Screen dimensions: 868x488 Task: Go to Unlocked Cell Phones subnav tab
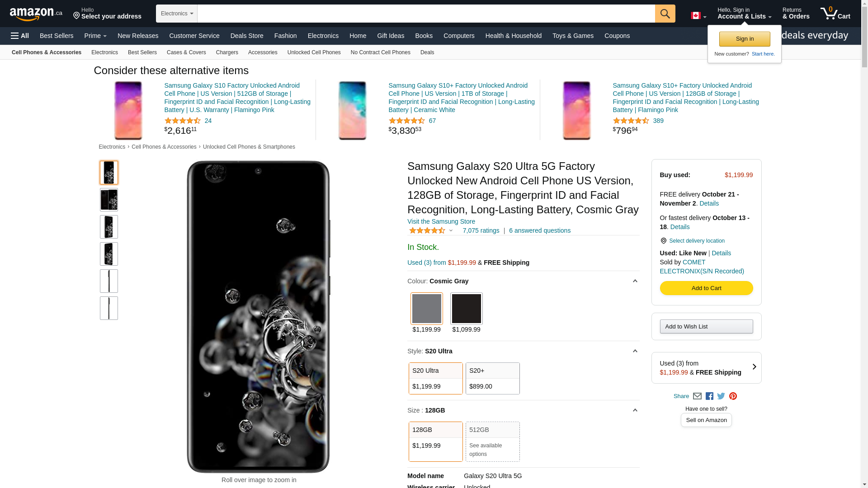tap(314, 52)
